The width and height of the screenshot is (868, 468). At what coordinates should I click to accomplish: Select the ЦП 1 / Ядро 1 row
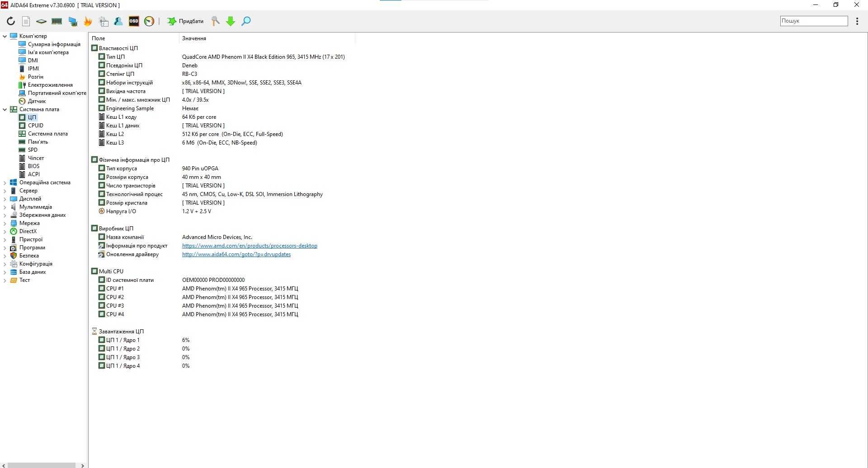click(x=222, y=340)
